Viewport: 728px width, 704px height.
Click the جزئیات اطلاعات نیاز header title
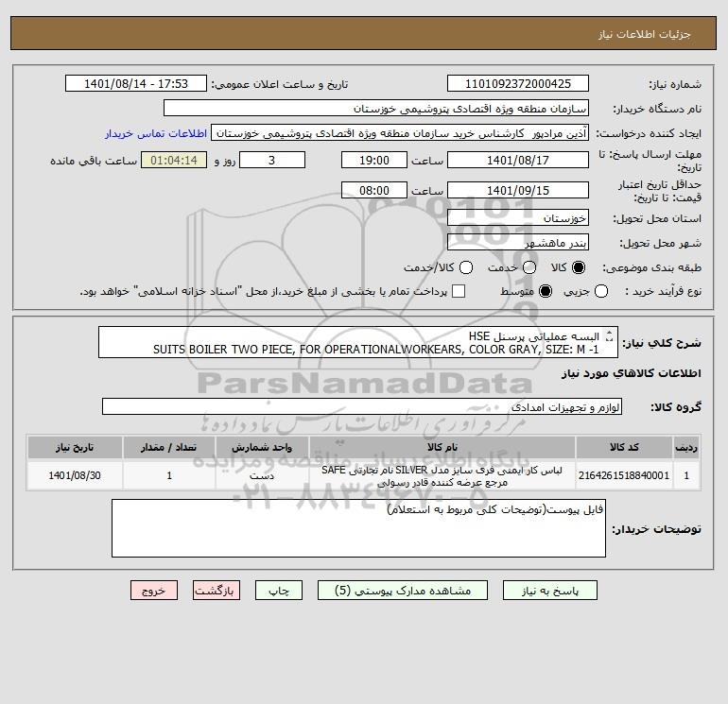click(645, 34)
